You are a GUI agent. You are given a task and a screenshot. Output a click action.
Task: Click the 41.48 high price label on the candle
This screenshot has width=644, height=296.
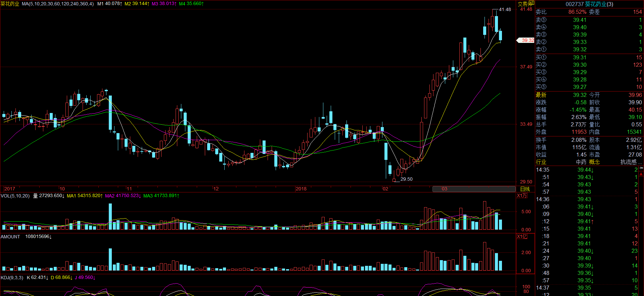(x=505, y=9)
